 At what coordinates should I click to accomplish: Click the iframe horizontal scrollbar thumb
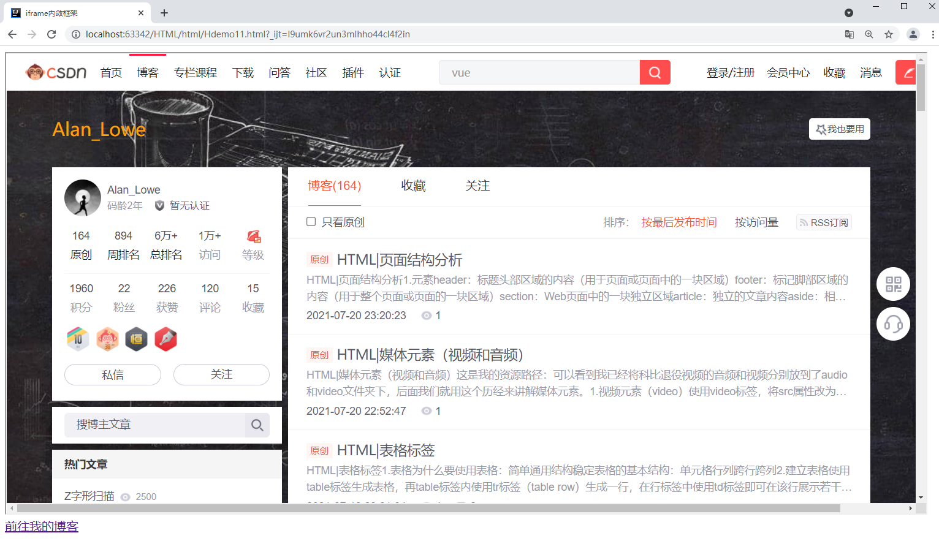[x=428, y=509]
